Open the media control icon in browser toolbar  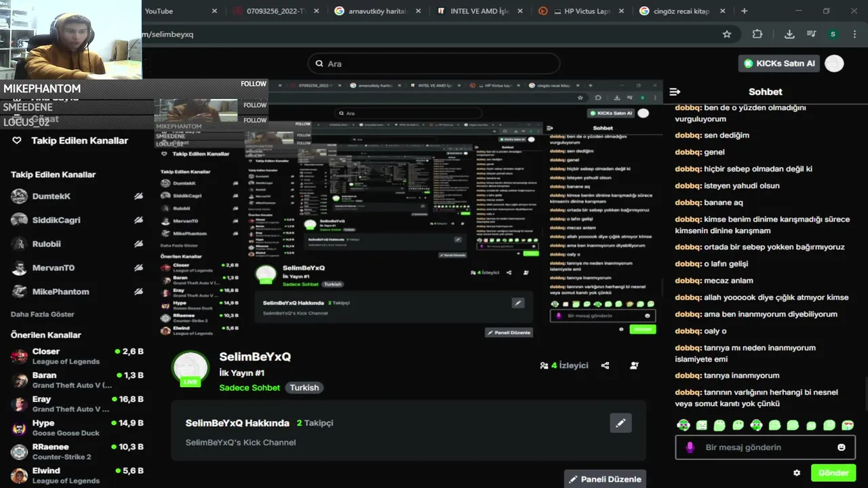[811, 34]
